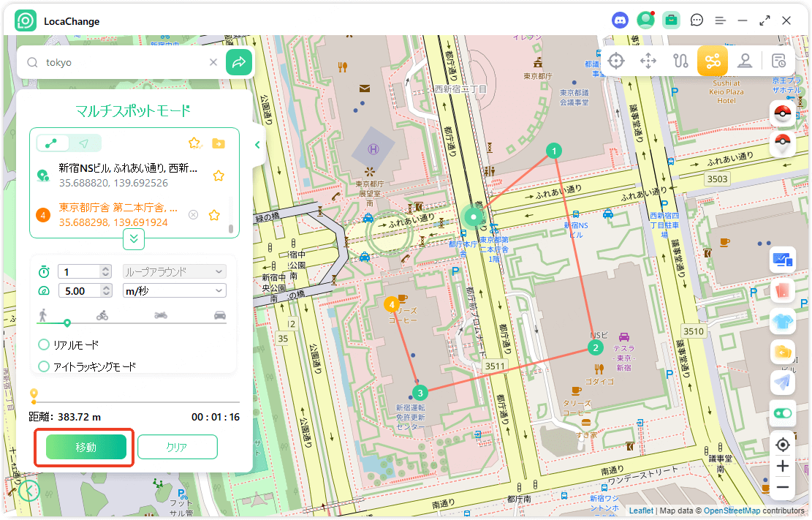This screenshot has height=520, width=812.
Task: Click the lower Pokeball location pin icon
Action: coord(783,142)
